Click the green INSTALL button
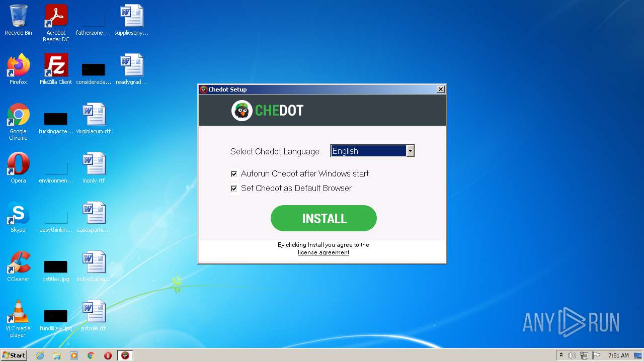Screen dimensions: 644x362 (324, 218)
